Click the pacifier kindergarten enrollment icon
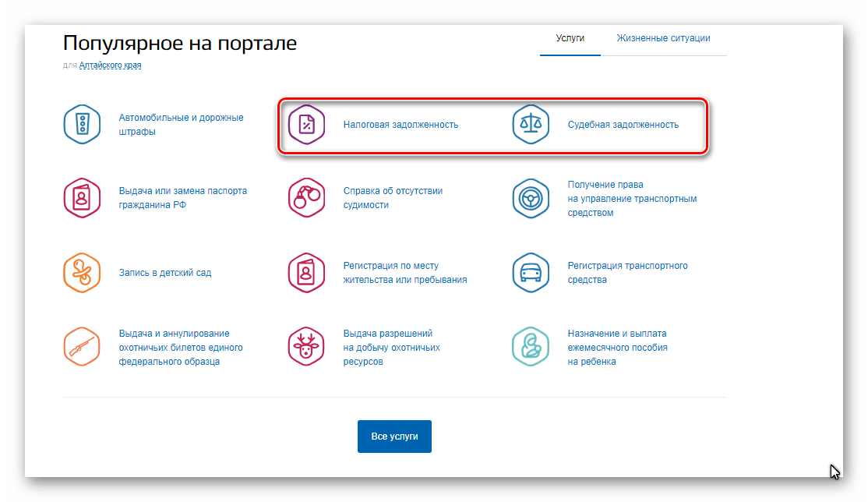Screen dimensions: 868x502 click(x=82, y=273)
